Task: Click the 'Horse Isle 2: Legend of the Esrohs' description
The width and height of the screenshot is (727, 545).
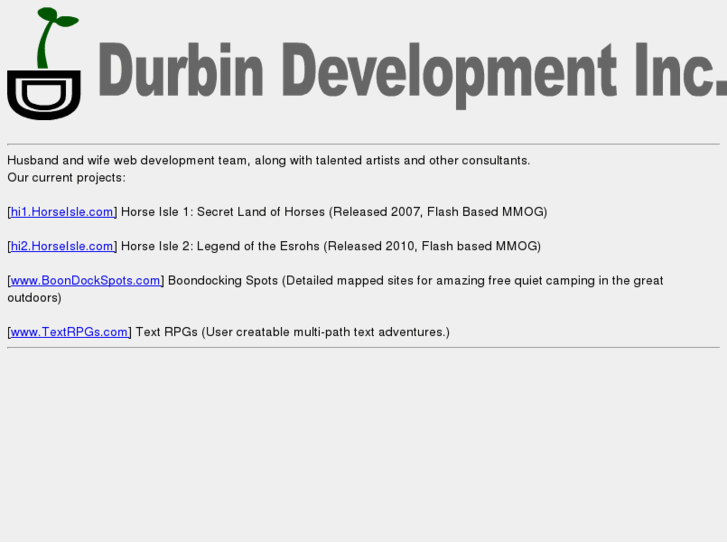Action: click(331, 246)
